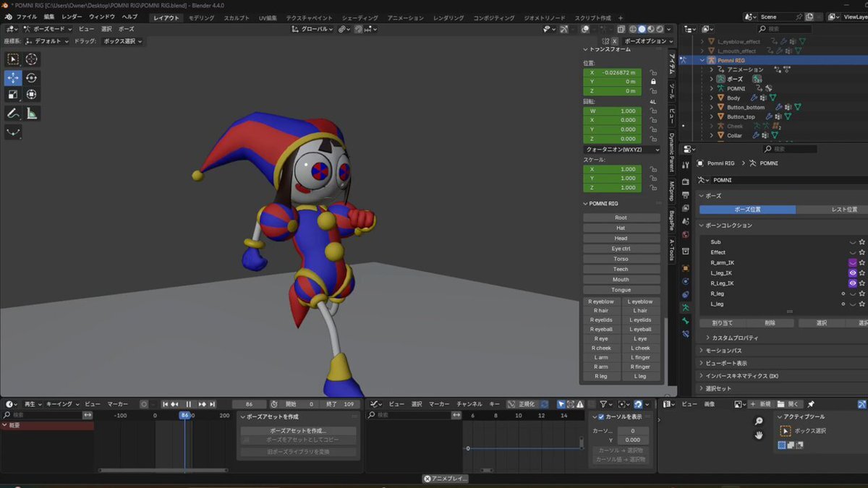
Task: Choose the Cursor tool in the toolbar
Action: 32,59
